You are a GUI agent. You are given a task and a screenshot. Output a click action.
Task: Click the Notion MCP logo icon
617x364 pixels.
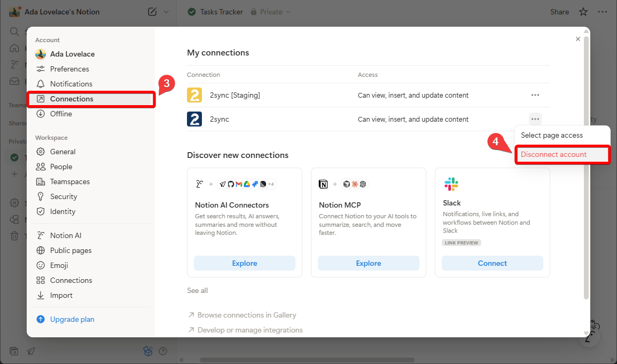tap(323, 184)
